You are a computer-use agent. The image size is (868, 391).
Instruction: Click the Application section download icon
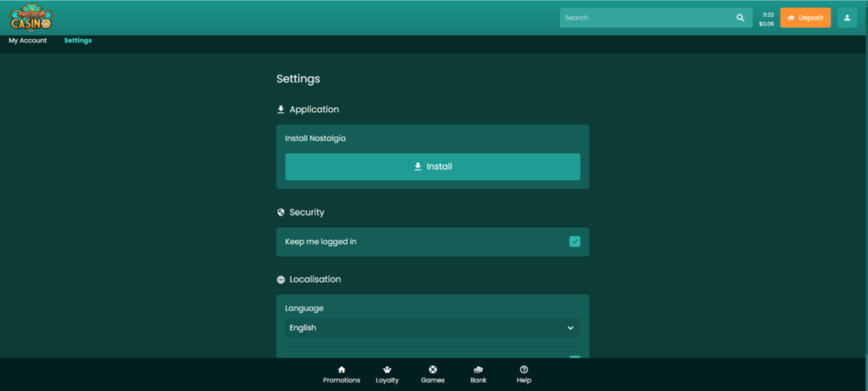tap(281, 109)
